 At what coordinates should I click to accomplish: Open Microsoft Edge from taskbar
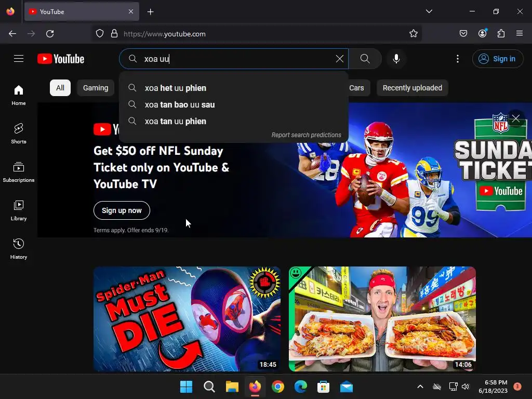click(x=301, y=387)
